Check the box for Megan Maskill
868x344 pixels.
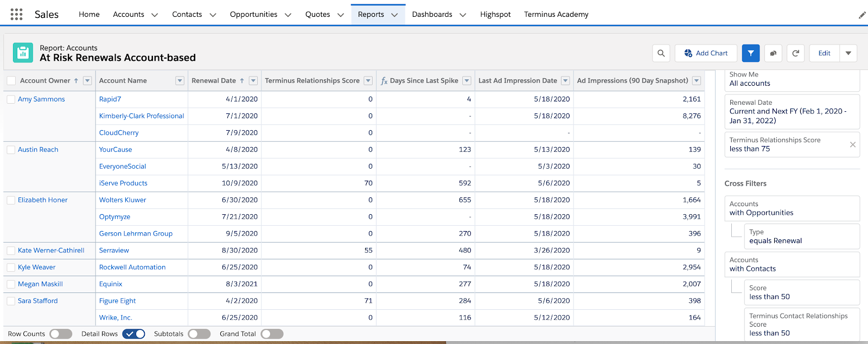pos(11,284)
